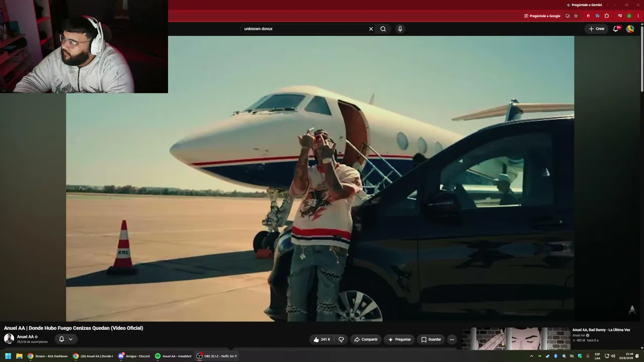Bookmark this page with the star icon
The image size is (644, 362).
[576, 16]
